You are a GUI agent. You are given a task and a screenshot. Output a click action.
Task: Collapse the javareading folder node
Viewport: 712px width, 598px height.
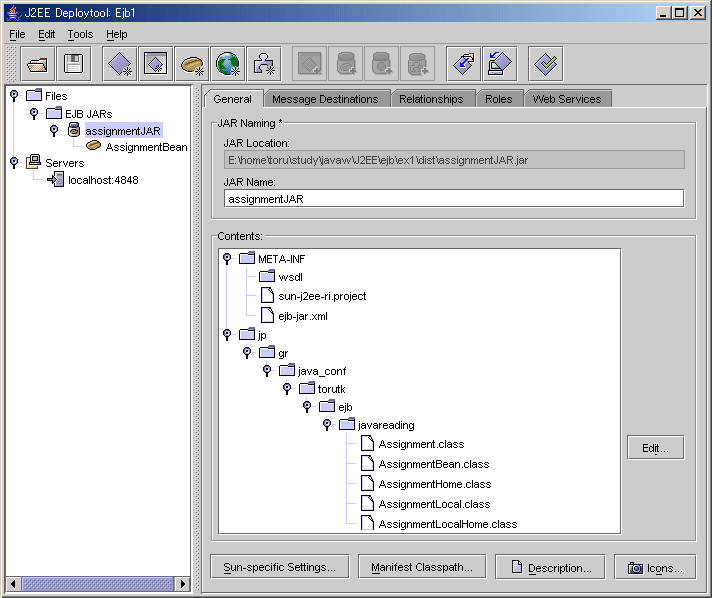327,424
